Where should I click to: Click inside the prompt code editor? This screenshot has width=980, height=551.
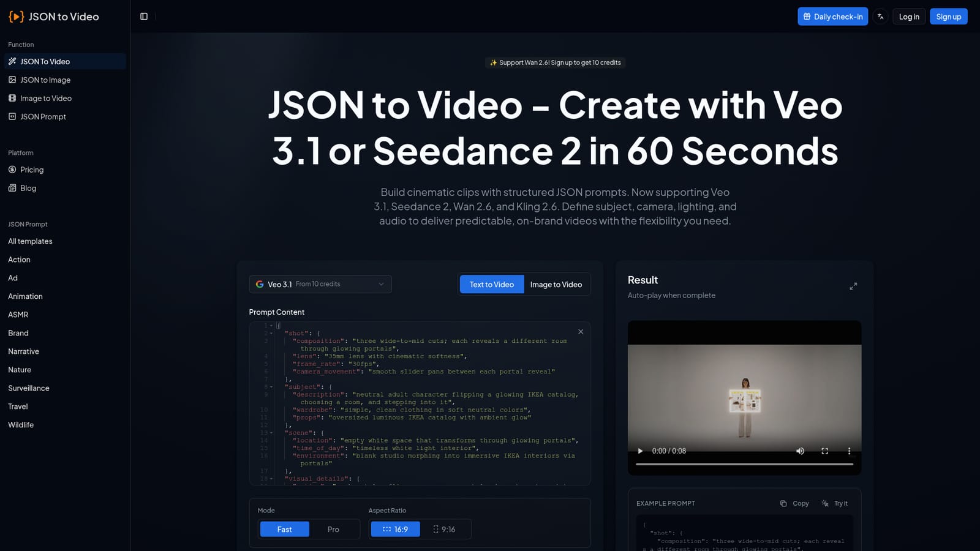420,403
